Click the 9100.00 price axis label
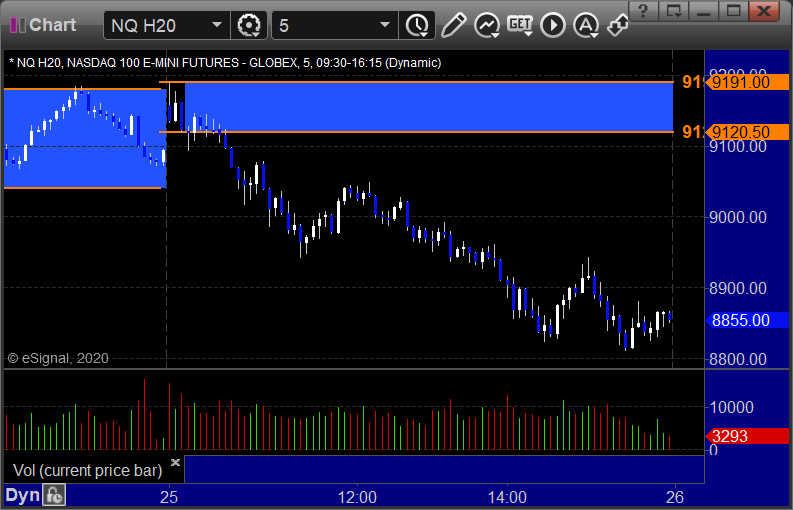 tap(738, 147)
